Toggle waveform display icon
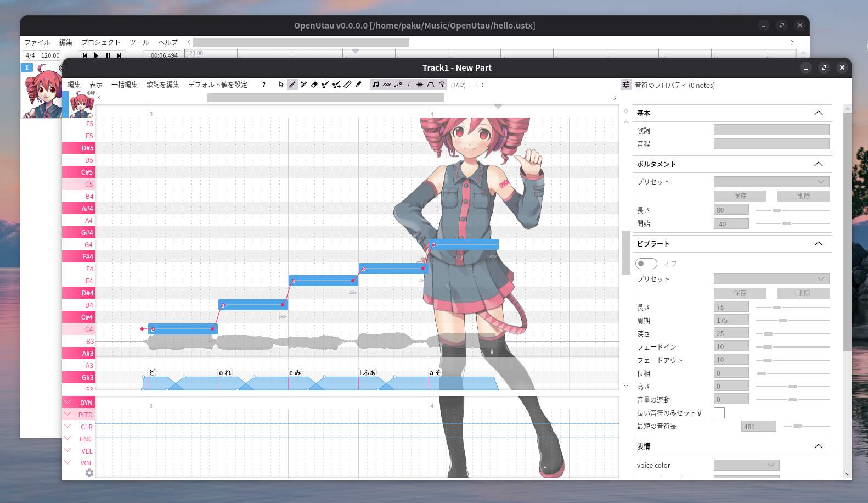 pos(420,85)
